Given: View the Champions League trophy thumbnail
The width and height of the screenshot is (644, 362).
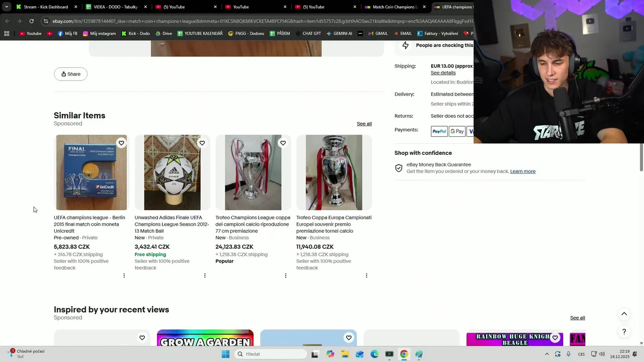Looking at the screenshot, I should (253, 172).
